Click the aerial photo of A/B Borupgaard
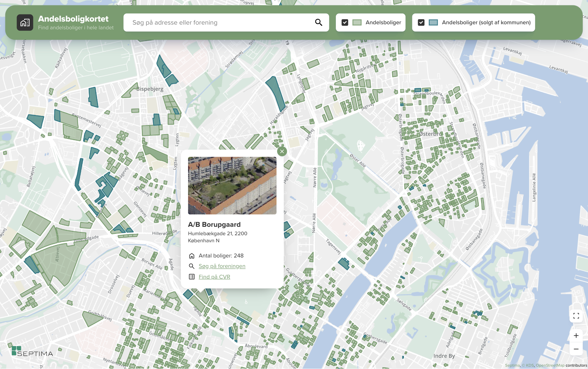Screen dimensions: 588x369 (232, 186)
